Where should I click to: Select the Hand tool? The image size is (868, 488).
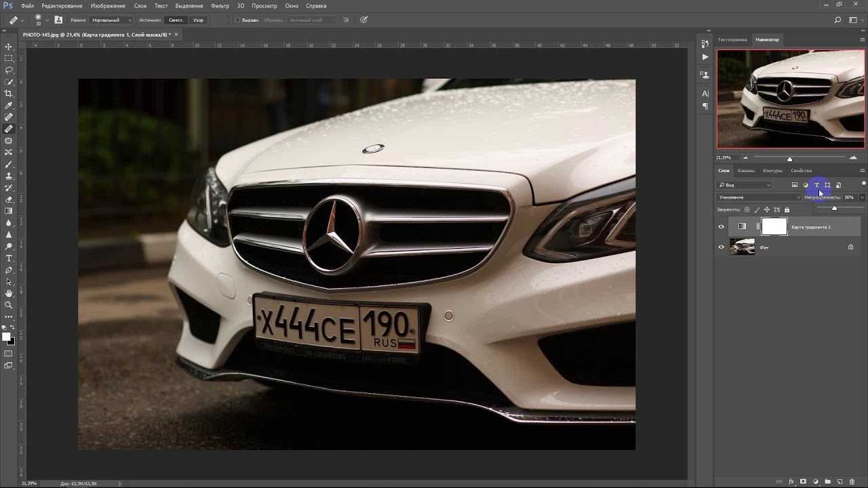click(9, 293)
